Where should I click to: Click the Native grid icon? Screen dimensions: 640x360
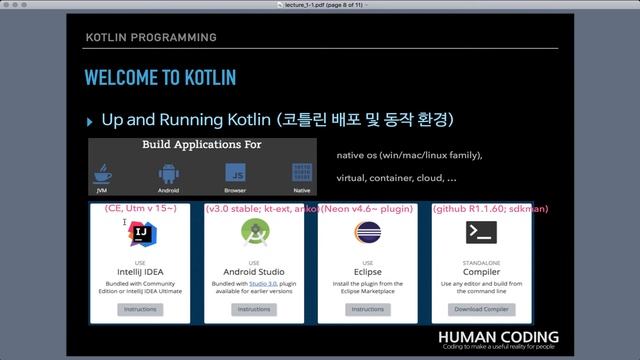click(302, 173)
